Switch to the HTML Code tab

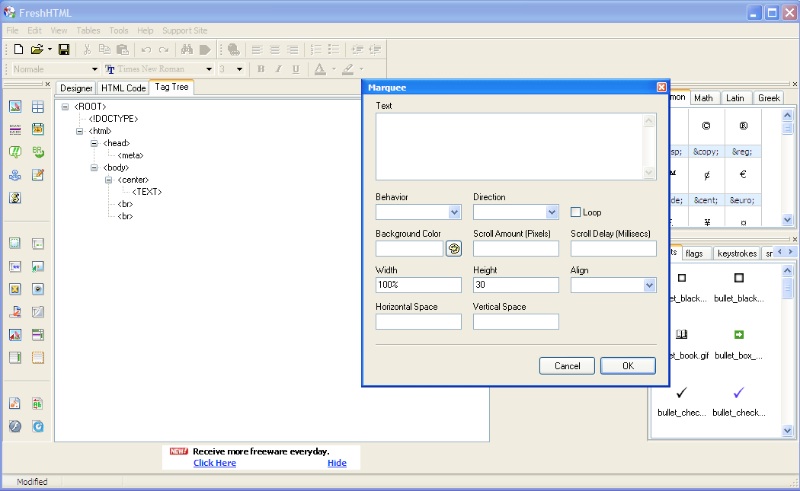coord(123,88)
